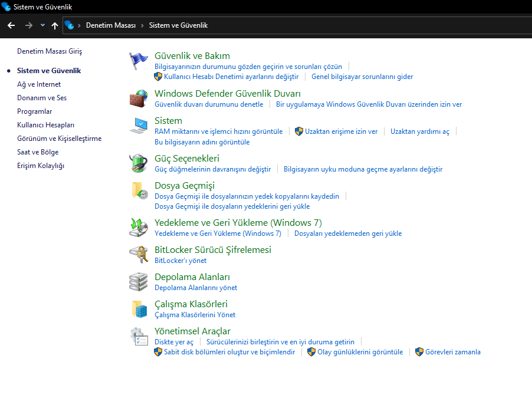Image resolution: width=532 pixels, height=398 pixels.
Task: Expand chevron before Denetim Masası in address bar
Action: 79,25
